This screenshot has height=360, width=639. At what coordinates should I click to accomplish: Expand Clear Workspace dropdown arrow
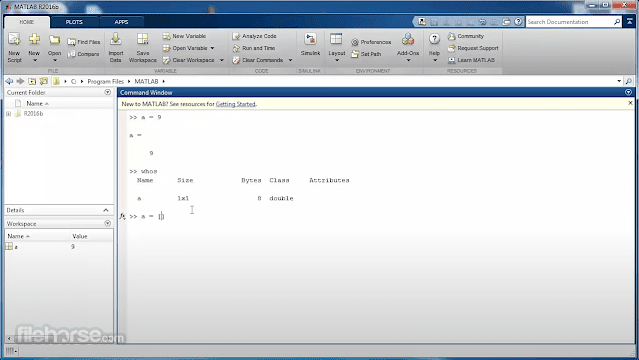(222, 60)
